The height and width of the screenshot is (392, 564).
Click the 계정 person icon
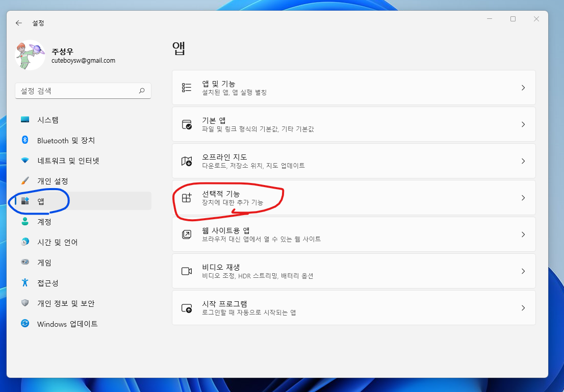[25, 221]
